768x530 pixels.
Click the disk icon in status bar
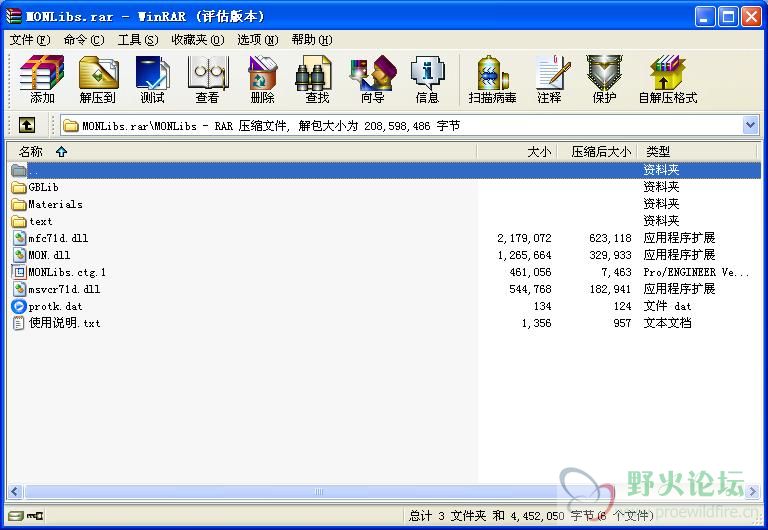pyautogui.click(x=16, y=516)
